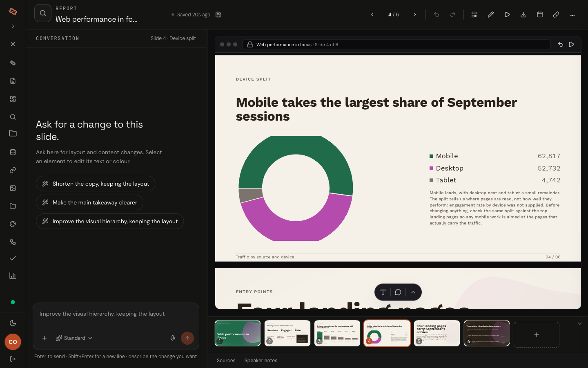Open the Standard model dropdown
This screenshot has width=588, height=368.
tap(74, 338)
